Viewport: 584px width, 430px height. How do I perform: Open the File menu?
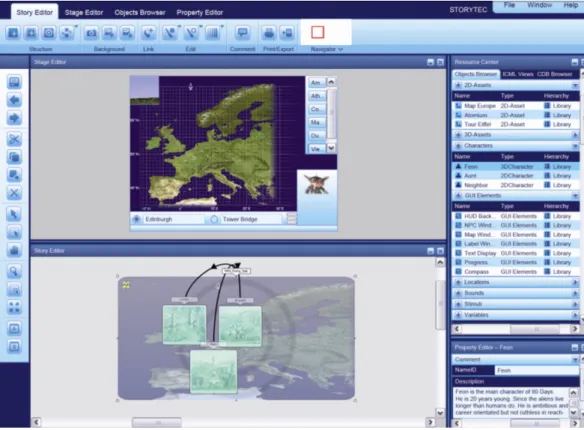point(509,5)
